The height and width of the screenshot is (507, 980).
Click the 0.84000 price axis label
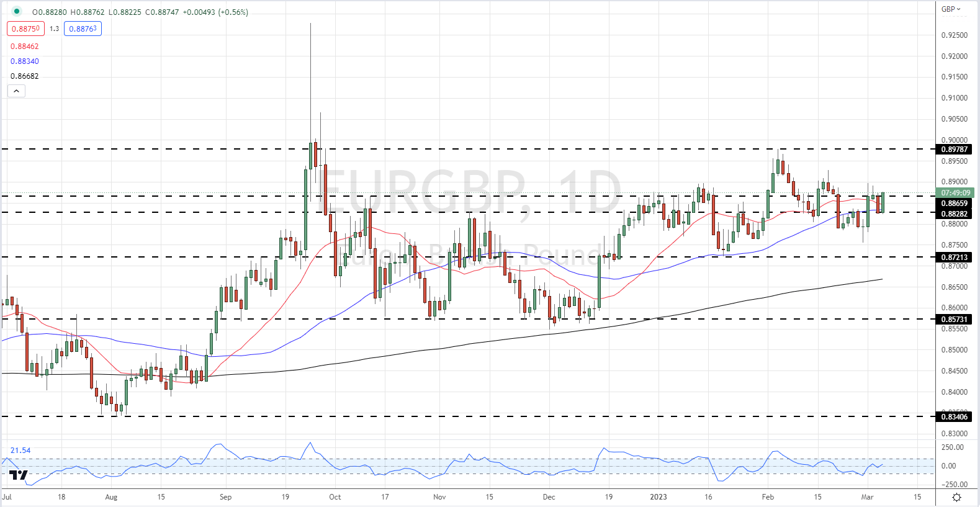coord(955,392)
